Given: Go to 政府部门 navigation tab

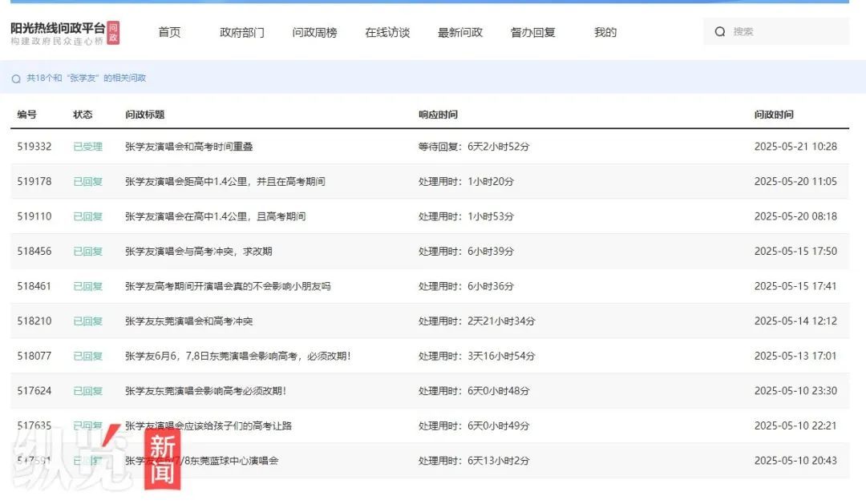Looking at the screenshot, I should (242, 33).
